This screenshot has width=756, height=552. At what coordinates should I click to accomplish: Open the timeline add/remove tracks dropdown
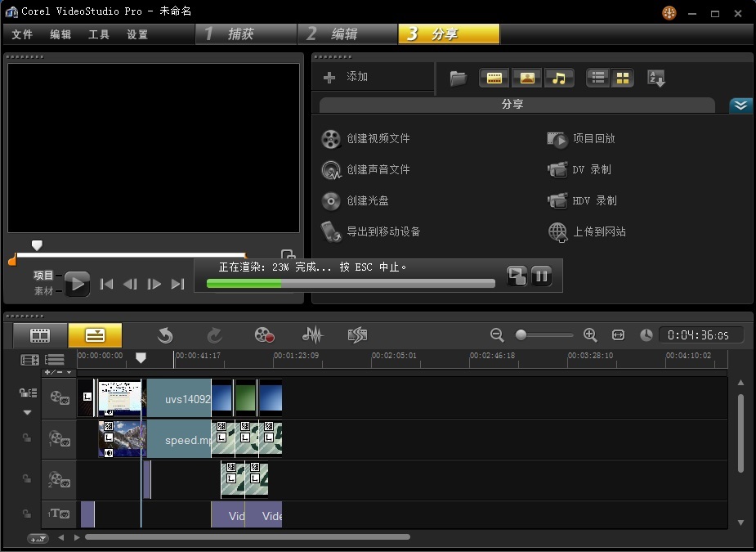(57, 372)
